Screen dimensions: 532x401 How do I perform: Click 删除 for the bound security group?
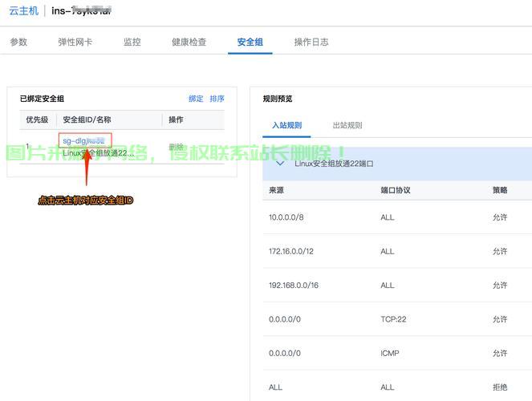[x=177, y=147]
